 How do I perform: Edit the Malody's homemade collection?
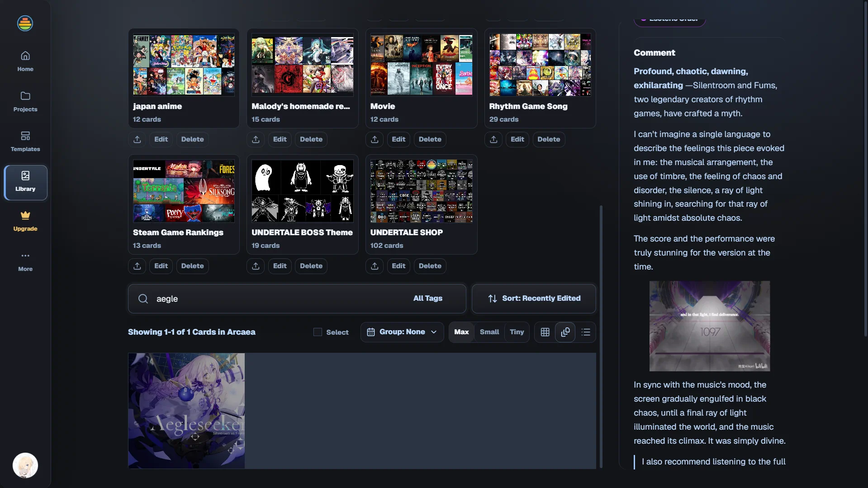click(280, 139)
